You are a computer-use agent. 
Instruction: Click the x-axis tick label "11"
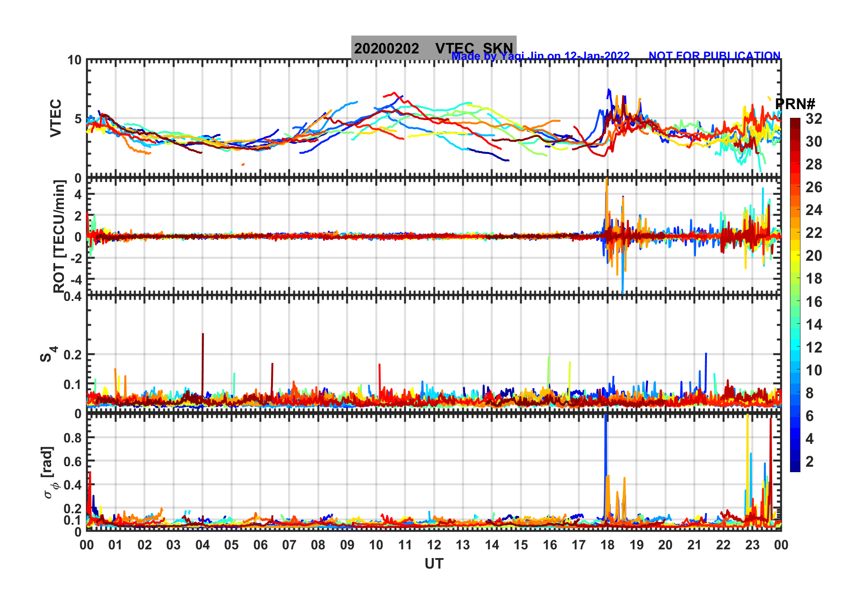[405, 545]
